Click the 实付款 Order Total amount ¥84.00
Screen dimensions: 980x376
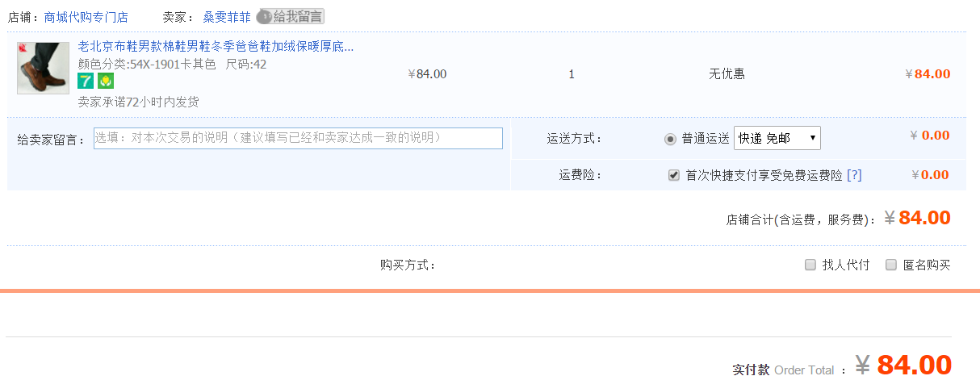[x=913, y=366]
